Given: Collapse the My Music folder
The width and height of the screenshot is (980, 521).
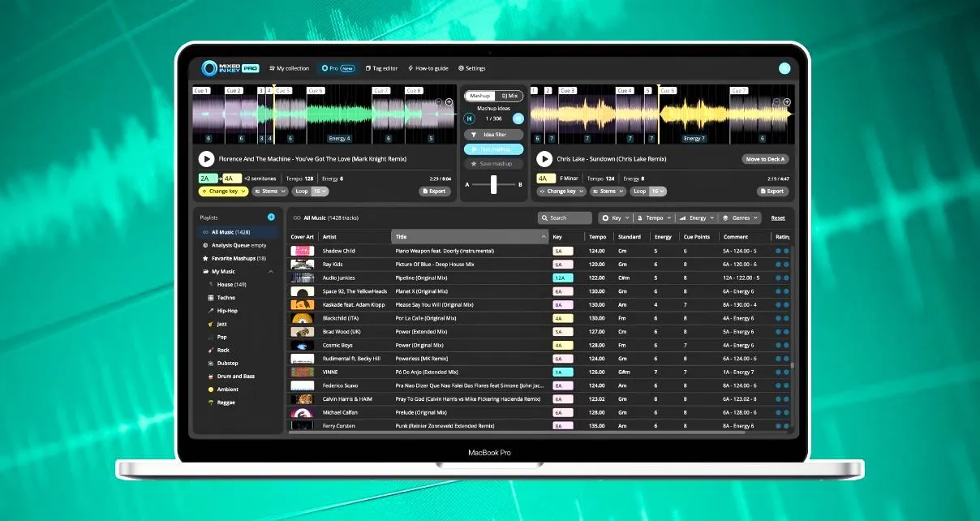Looking at the screenshot, I should coord(271,272).
